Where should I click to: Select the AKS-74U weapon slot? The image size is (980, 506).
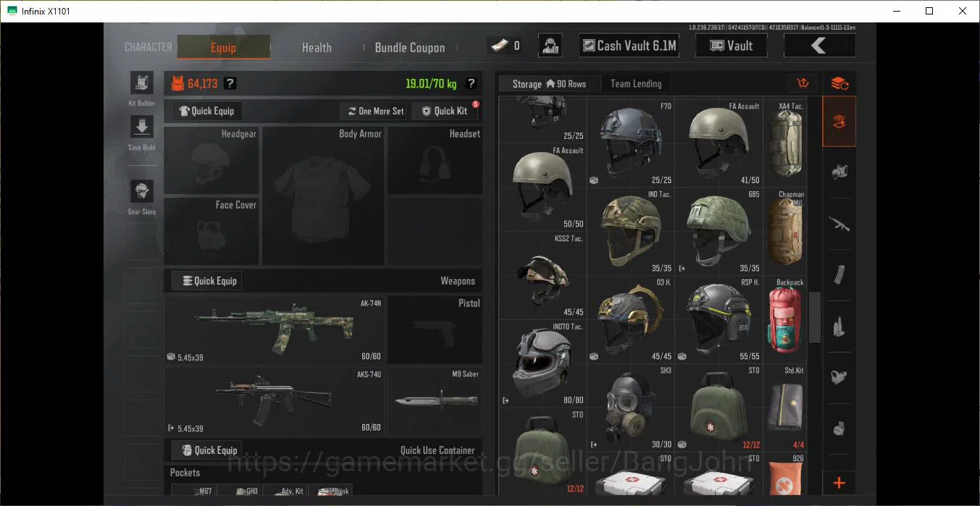pyautogui.click(x=275, y=400)
